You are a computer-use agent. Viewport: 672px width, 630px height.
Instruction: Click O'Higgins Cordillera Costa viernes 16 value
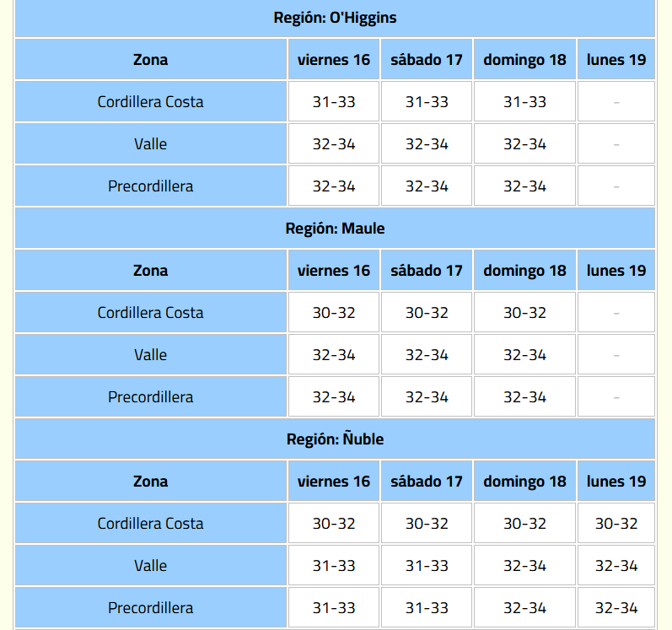coord(333,102)
